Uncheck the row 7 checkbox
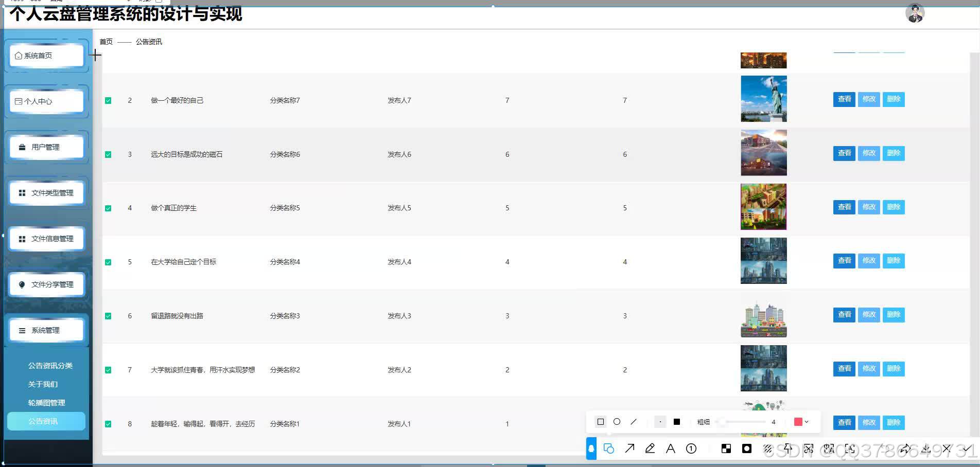Viewport: 980px width, 467px height. (108, 370)
